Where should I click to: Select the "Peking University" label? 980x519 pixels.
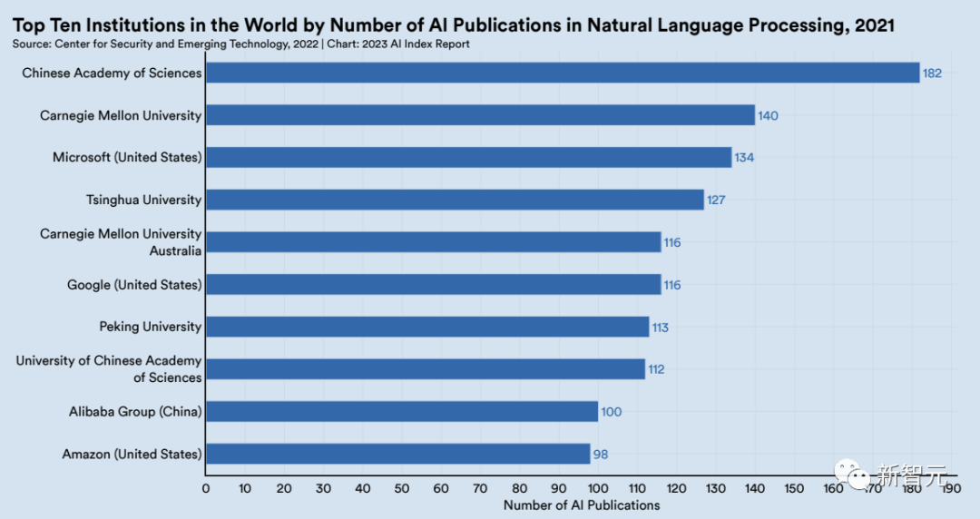150,327
